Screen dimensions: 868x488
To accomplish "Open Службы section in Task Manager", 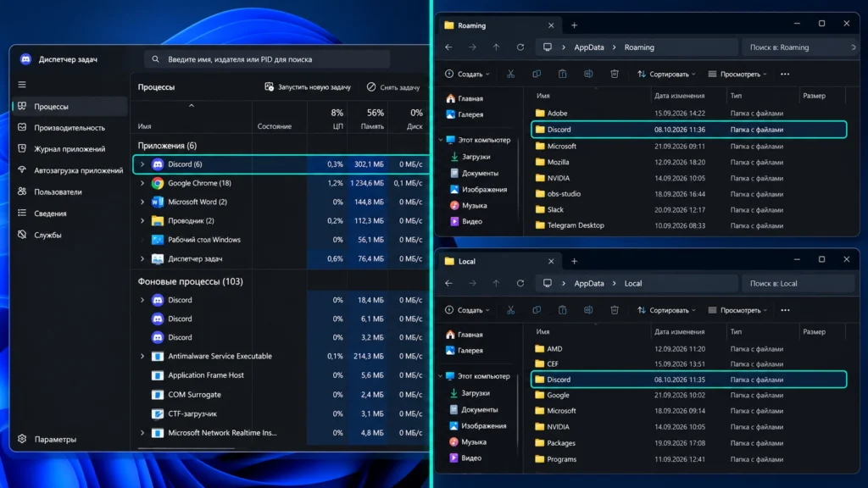I will click(70, 236).
